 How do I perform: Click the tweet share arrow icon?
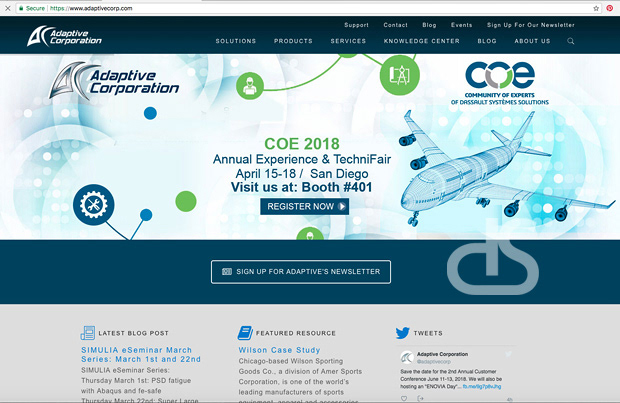(x=420, y=398)
